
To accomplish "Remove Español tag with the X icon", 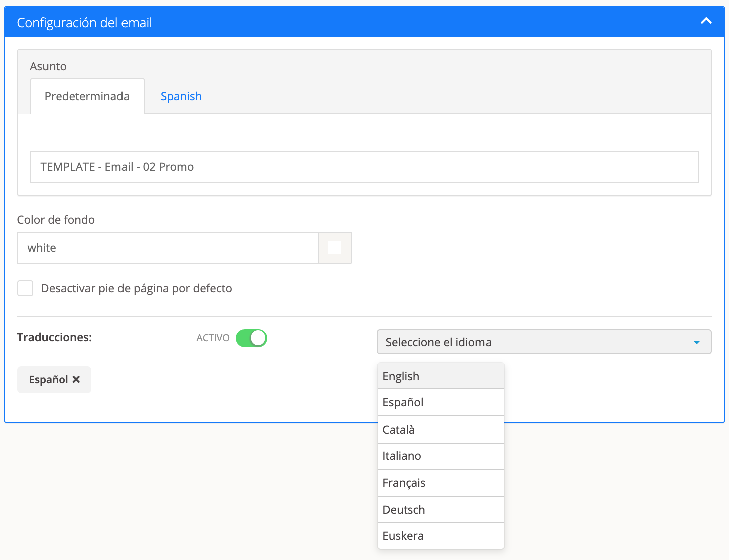I will [x=76, y=380].
